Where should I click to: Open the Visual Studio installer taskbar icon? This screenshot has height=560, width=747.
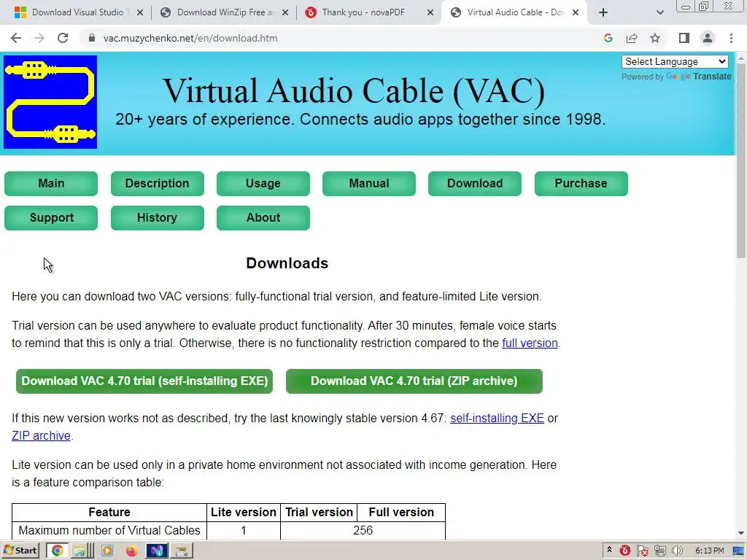tap(157, 551)
